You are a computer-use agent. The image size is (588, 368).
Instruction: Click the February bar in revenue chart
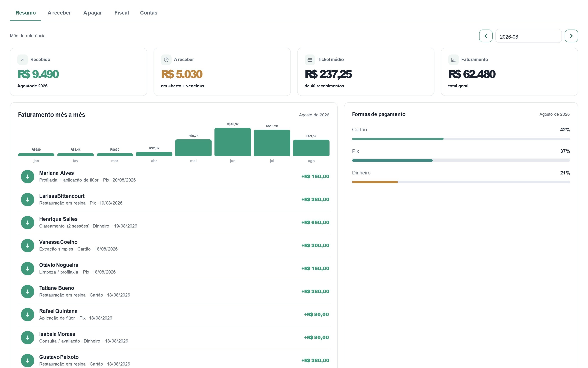tap(76, 155)
